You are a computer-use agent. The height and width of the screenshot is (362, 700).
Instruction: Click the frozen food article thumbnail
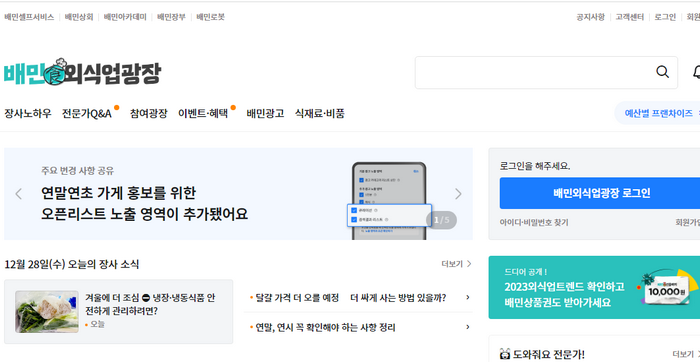[x=47, y=312]
